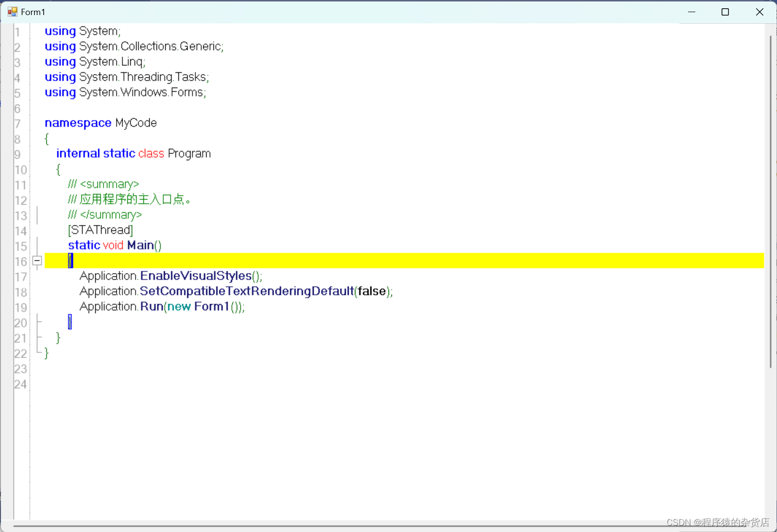Click 'SetCompatibleTextRenderingDefault' method call
Screen dimensions: 777x532
coord(247,291)
